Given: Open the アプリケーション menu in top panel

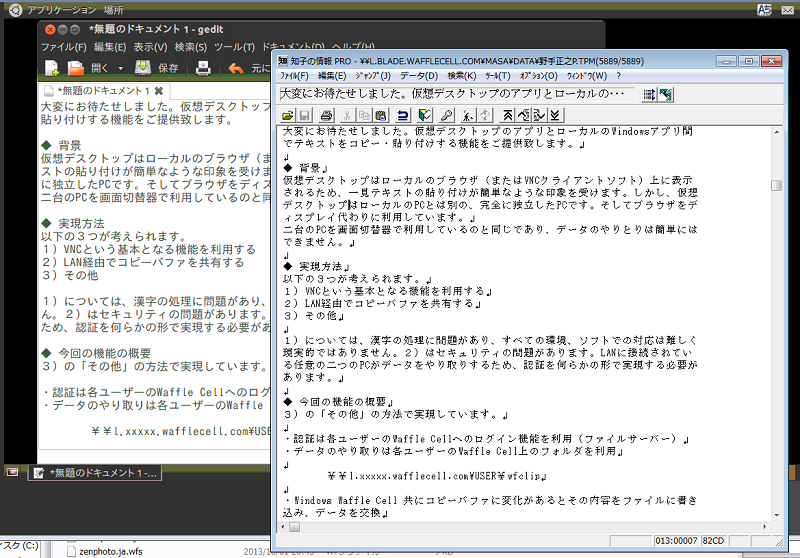Looking at the screenshot, I should pos(61,10).
